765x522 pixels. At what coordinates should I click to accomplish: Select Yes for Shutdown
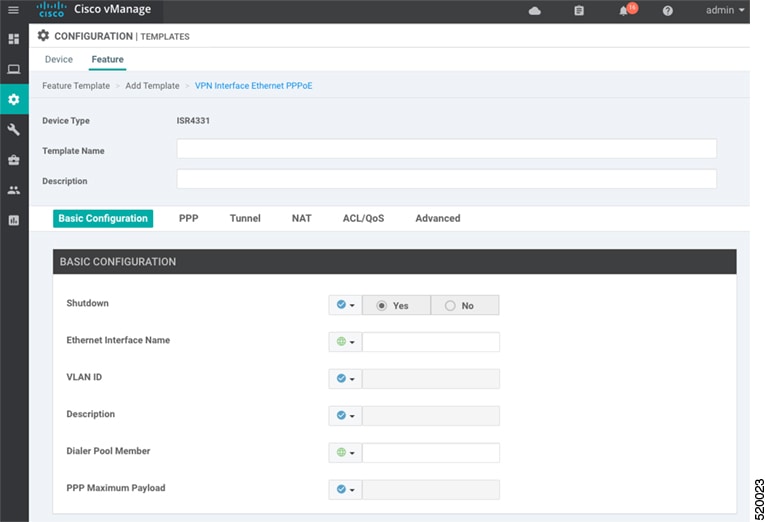pyautogui.click(x=396, y=305)
